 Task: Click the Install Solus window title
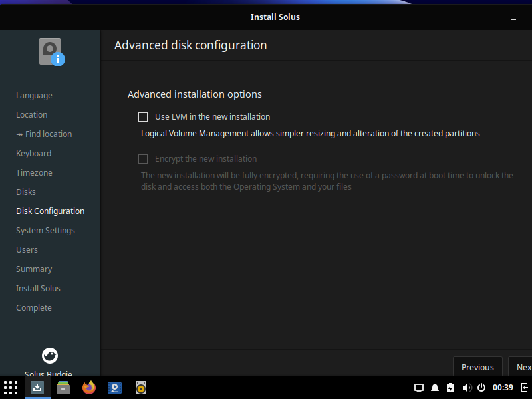[275, 17]
